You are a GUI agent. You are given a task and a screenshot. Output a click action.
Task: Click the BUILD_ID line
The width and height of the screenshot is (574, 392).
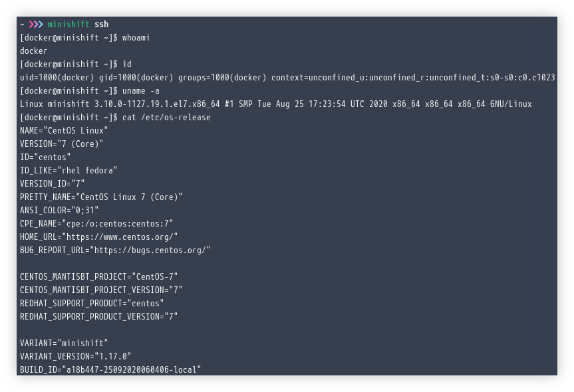pyautogui.click(x=110, y=369)
